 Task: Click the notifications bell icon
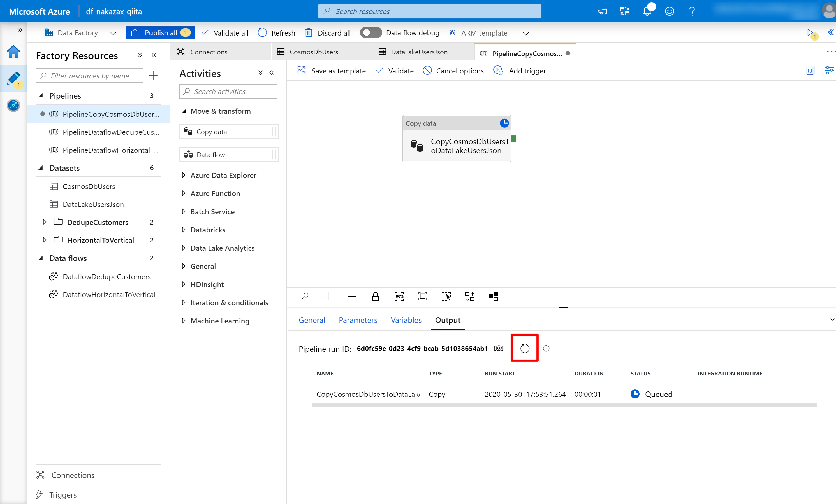point(647,11)
